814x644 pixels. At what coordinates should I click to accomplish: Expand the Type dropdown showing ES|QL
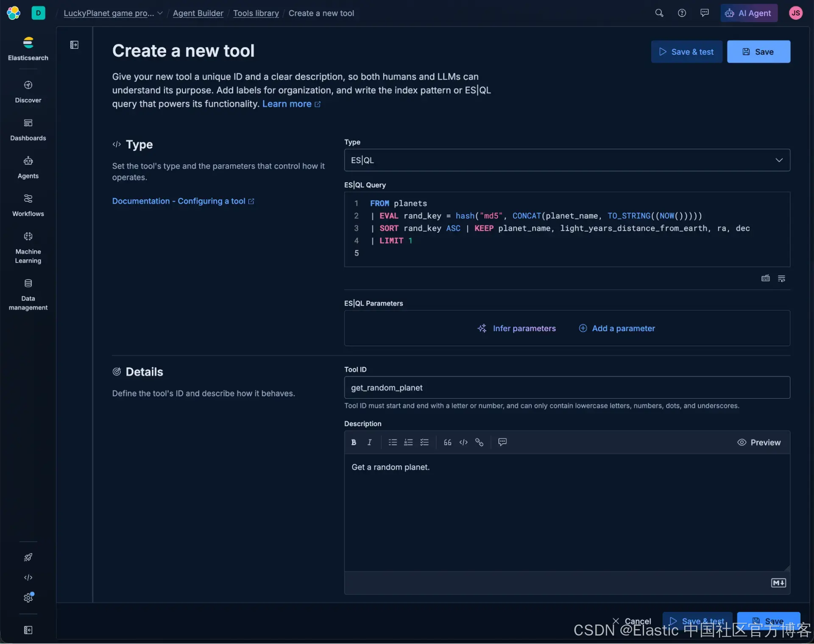point(567,160)
